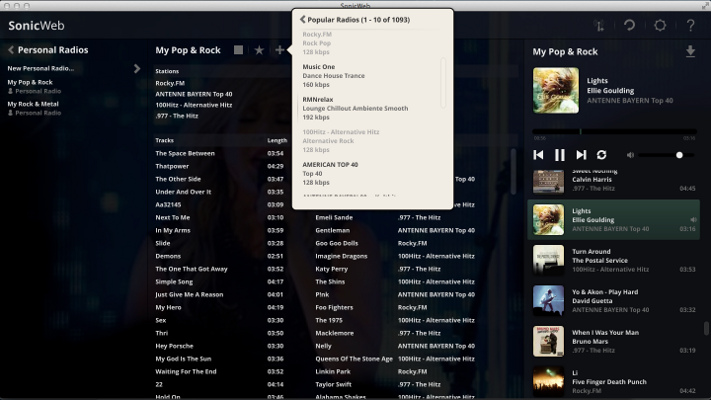711x400 pixels.
Task: Open the help question mark icon
Action: point(690,25)
